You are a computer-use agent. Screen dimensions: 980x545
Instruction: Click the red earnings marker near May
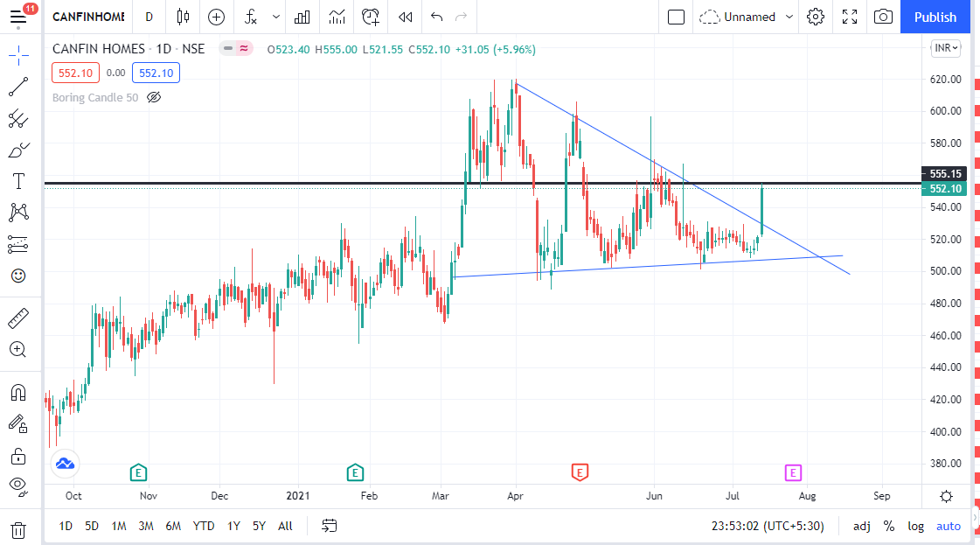pos(579,472)
